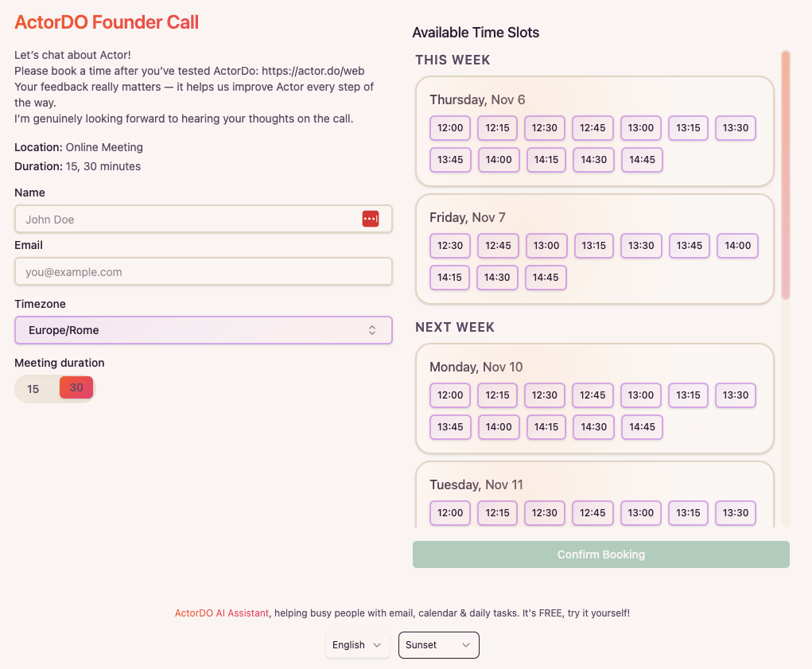
Task: Select 13:00 on Monday, Nov 10
Action: [x=640, y=395]
